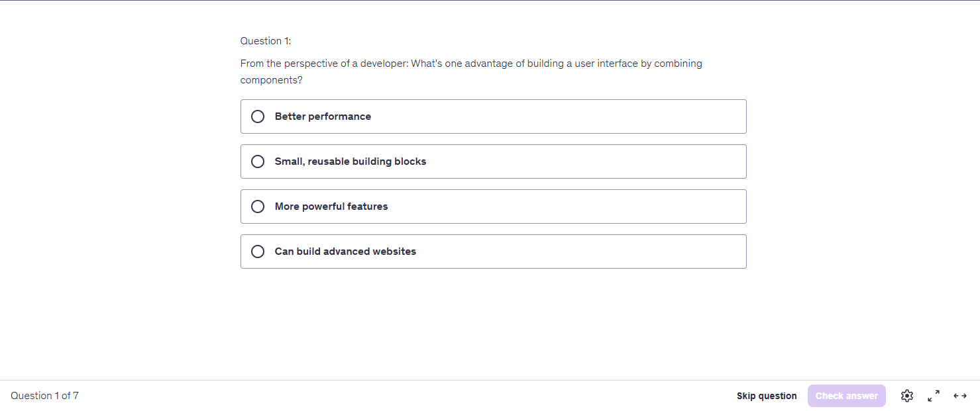This screenshot has width=980, height=411.
Task: Pick the Can build advanced websites radio circle
Action: (258, 251)
